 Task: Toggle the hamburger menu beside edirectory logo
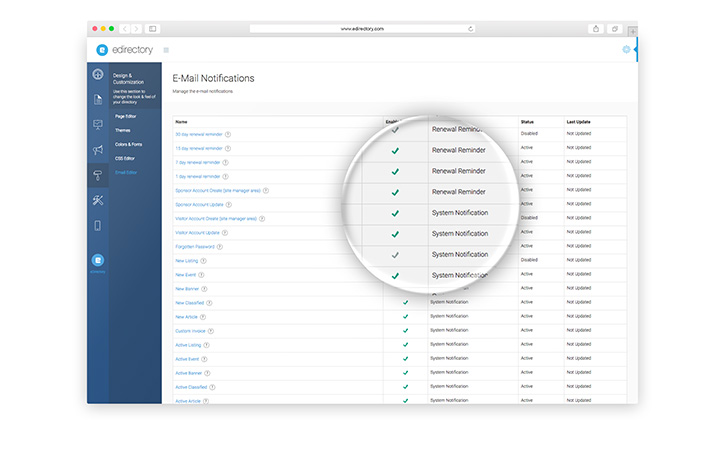coord(166,50)
